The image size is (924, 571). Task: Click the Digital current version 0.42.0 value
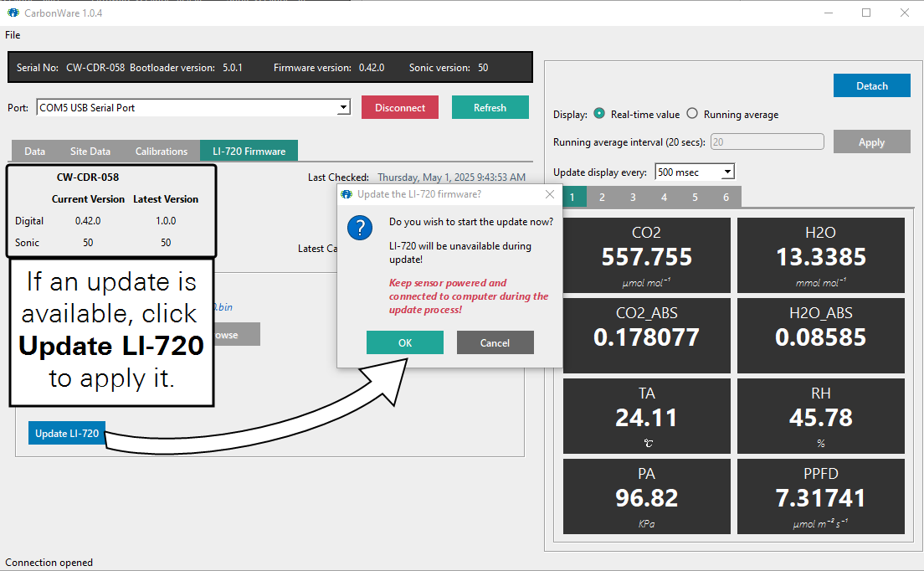pos(88,220)
